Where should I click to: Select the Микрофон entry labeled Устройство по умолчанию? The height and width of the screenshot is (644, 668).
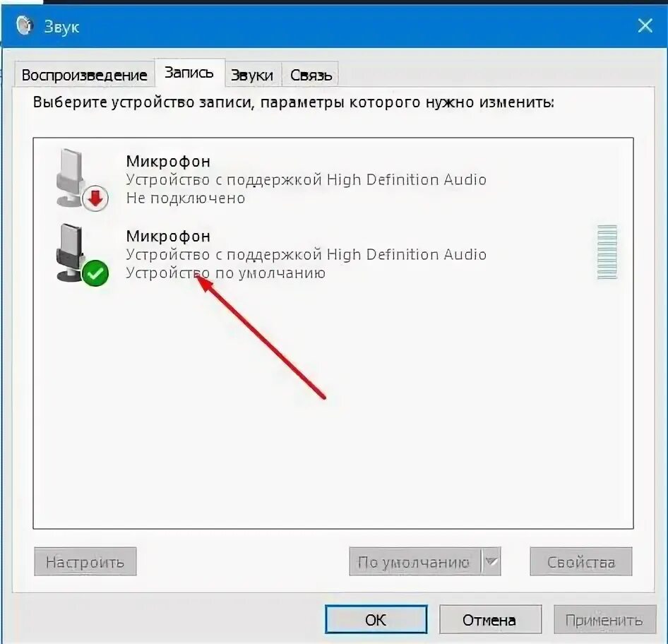click(333, 254)
